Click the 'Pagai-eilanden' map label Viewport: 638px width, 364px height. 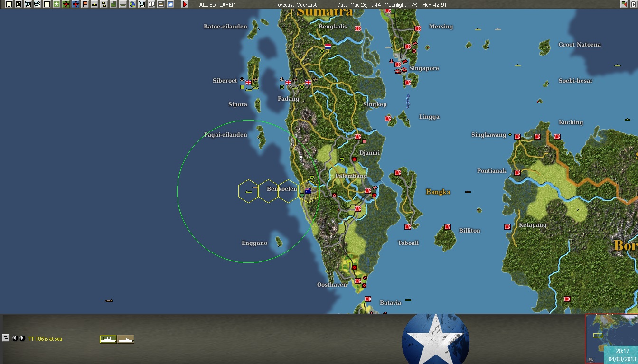pos(225,135)
